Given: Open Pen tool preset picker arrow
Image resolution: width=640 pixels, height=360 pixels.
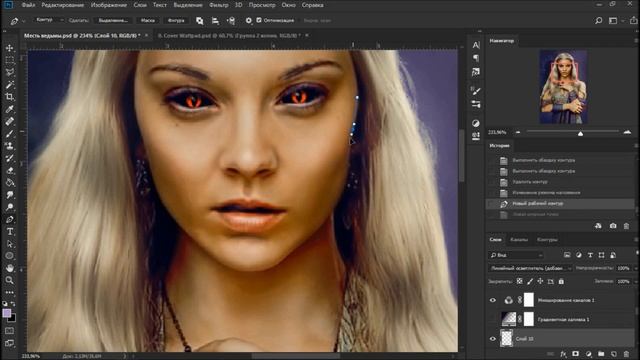Looking at the screenshot, I should [24, 21].
